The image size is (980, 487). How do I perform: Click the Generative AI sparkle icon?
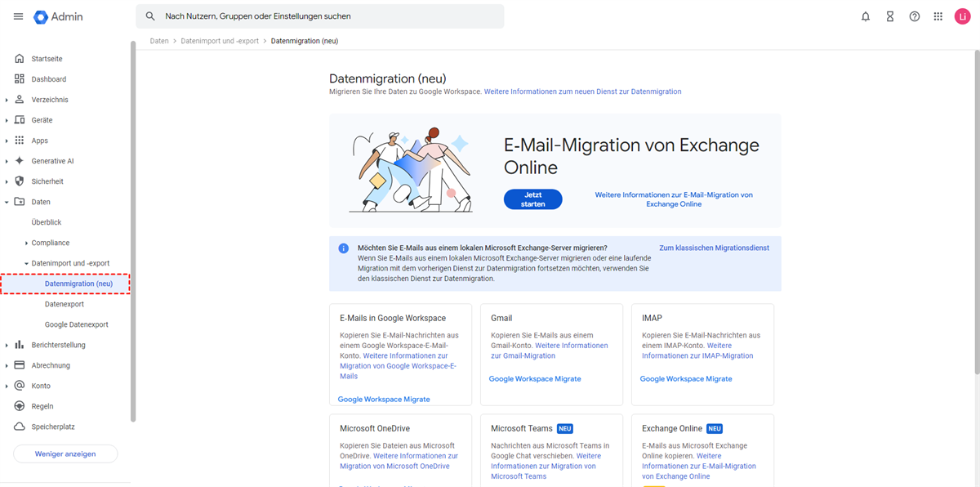pyautogui.click(x=20, y=161)
